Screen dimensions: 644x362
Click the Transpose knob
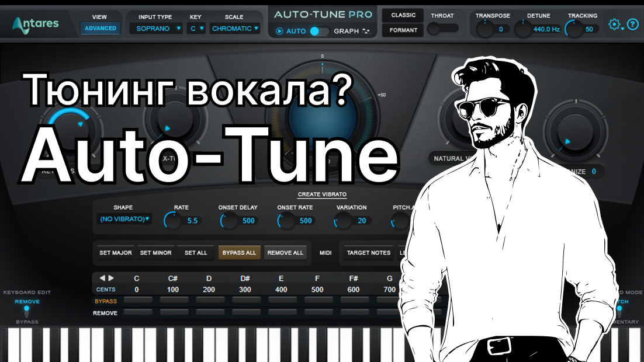click(x=484, y=29)
